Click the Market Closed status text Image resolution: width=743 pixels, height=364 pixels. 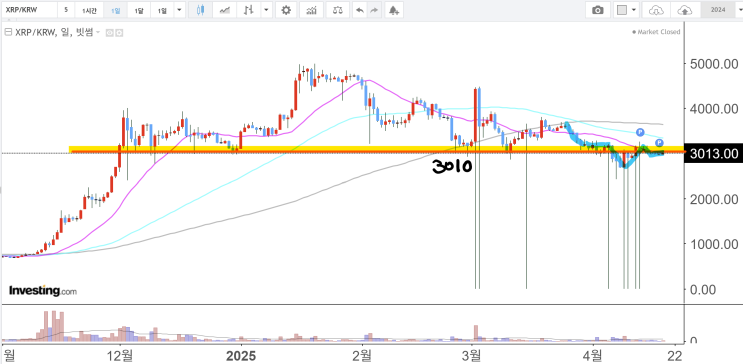[658, 32]
